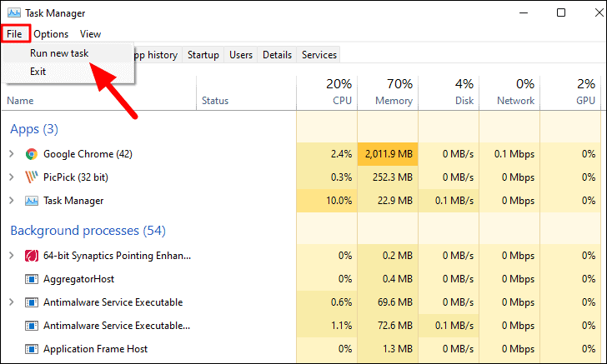Click PicPick's 252.3 MB memory cell
This screenshot has width=607, height=364.
tap(388, 177)
